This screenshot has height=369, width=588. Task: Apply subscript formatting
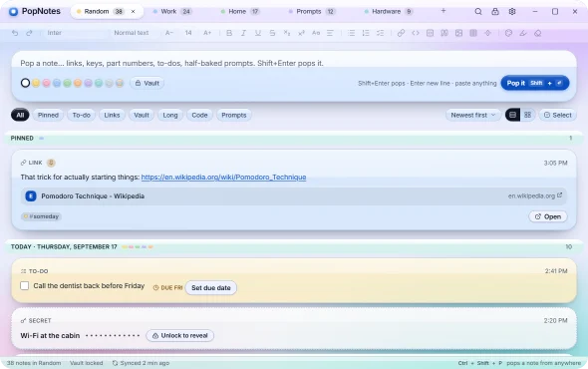pos(287,33)
